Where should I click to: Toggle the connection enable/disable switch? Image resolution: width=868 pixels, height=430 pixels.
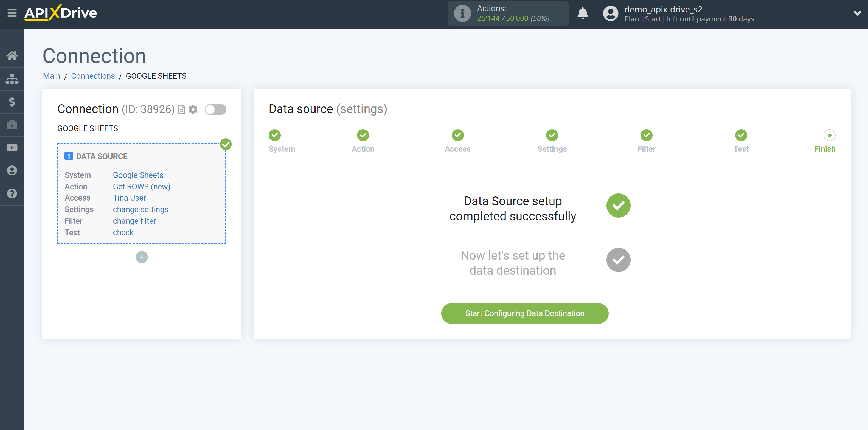(x=216, y=109)
